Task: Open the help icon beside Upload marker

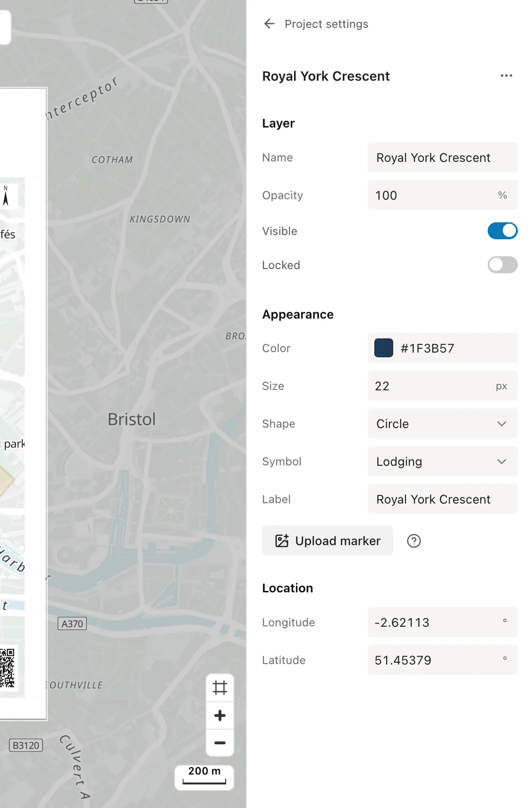Action: click(413, 541)
